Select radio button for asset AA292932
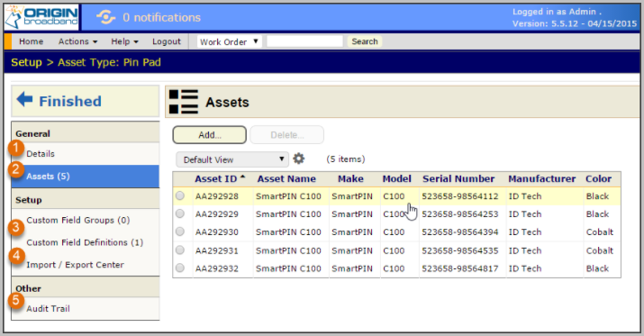Screen dimensions: 644x336 click(x=180, y=268)
